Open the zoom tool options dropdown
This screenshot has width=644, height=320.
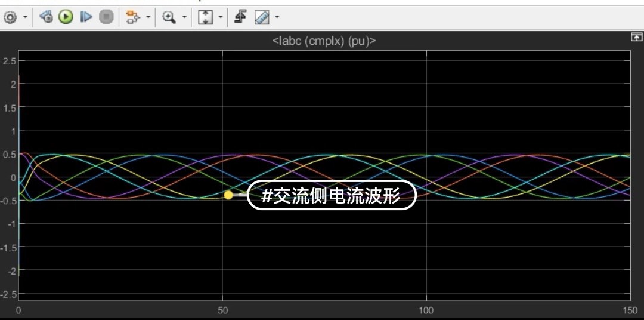184,17
